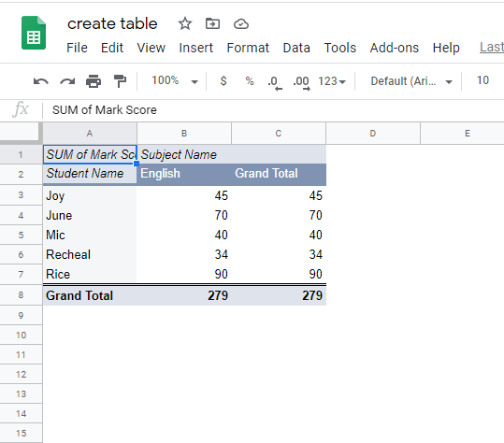
Task: Select the Paint format tool
Action: (x=121, y=81)
